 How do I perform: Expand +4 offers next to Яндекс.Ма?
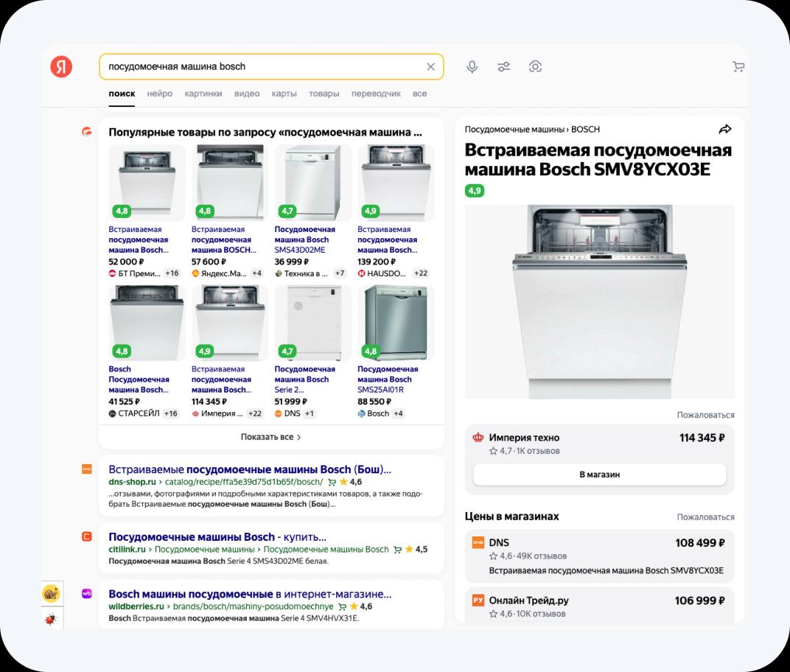257,273
